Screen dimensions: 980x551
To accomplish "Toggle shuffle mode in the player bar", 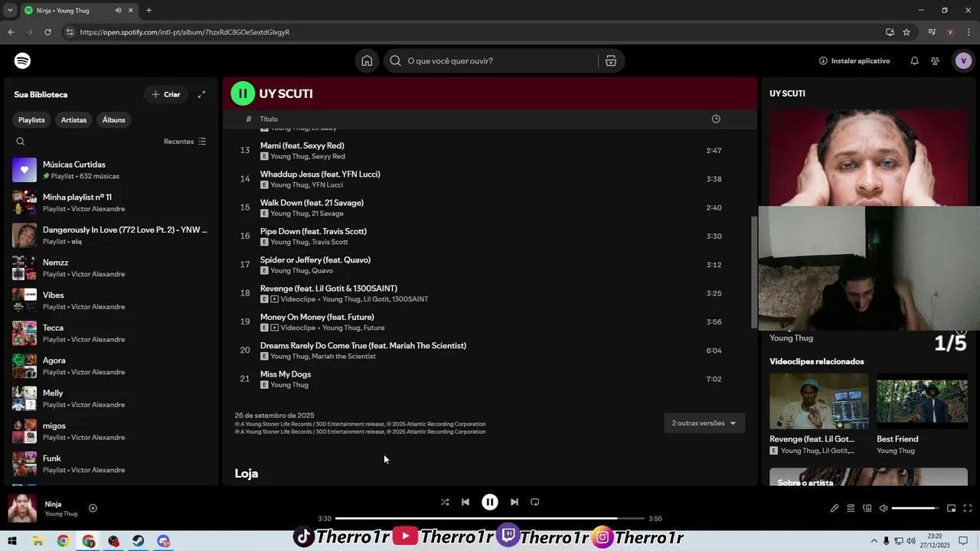I will pyautogui.click(x=445, y=502).
